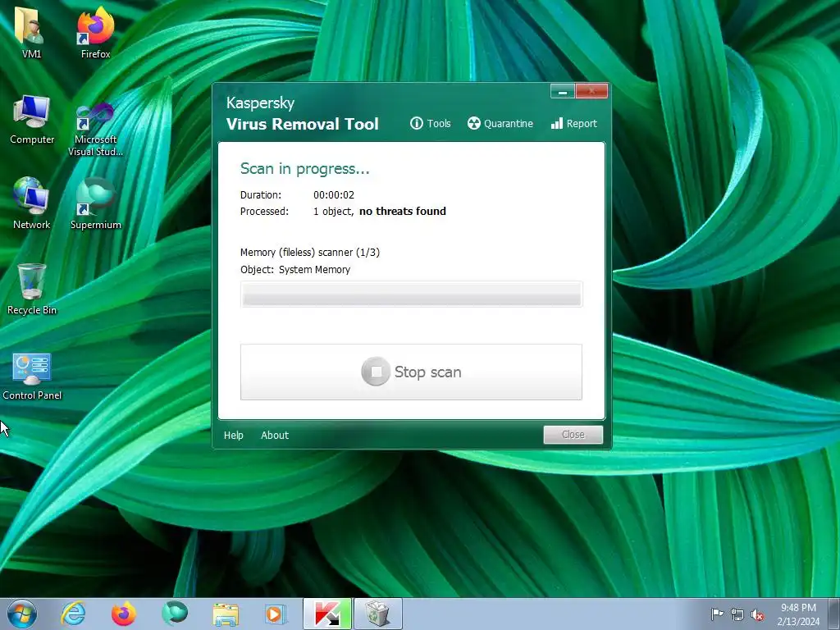This screenshot has height=630, width=840.
Task: Close the Kaspersky window with X
Action: coord(591,92)
